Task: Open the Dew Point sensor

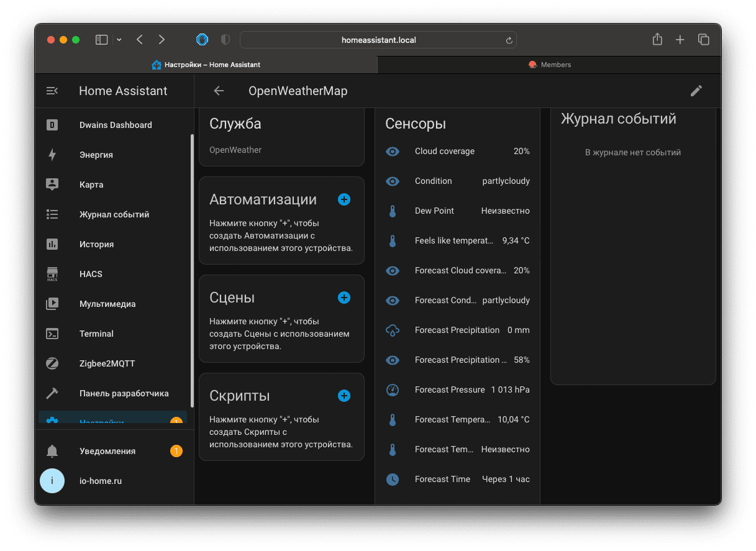Action: click(x=457, y=211)
